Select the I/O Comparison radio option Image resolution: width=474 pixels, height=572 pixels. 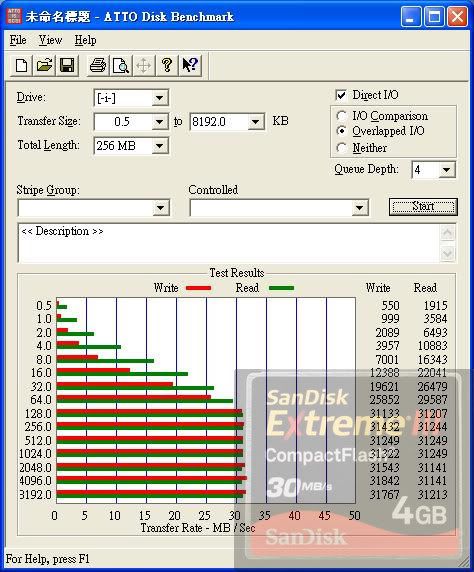click(x=342, y=116)
